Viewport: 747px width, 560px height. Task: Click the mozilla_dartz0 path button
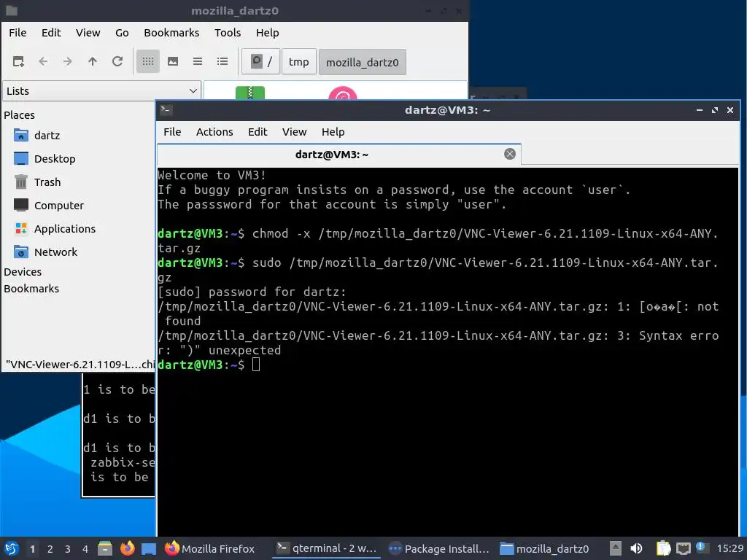pyautogui.click(x=362, y=62)
